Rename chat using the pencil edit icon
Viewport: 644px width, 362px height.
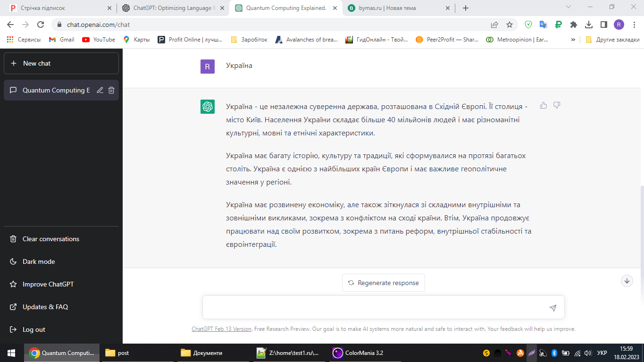100,90
